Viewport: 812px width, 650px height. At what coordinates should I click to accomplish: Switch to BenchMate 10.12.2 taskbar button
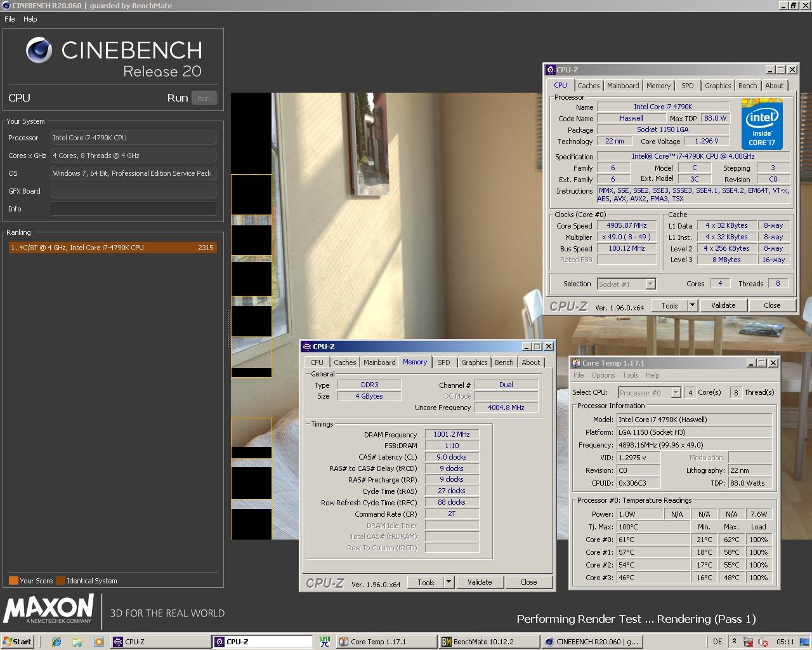point(490,642)
